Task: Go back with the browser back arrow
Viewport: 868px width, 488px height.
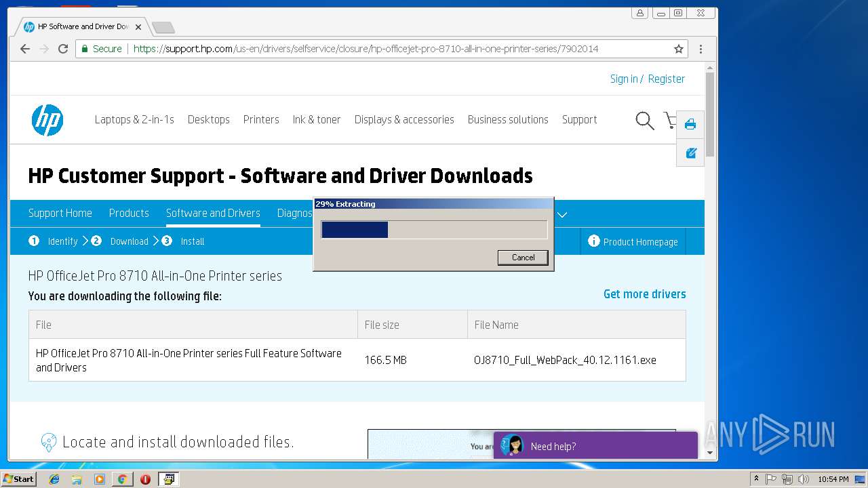Action: pyautogui.click(x=25, y=49)
